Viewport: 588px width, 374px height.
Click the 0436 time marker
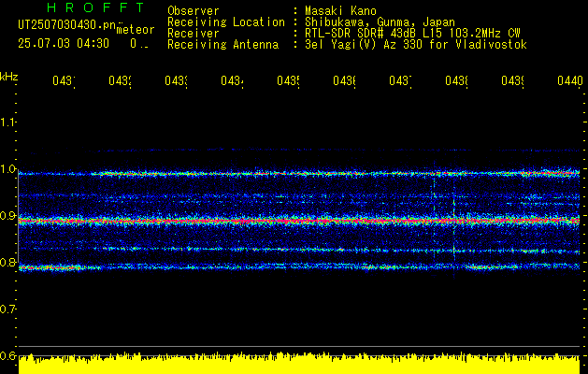click(x=344, y=80)
